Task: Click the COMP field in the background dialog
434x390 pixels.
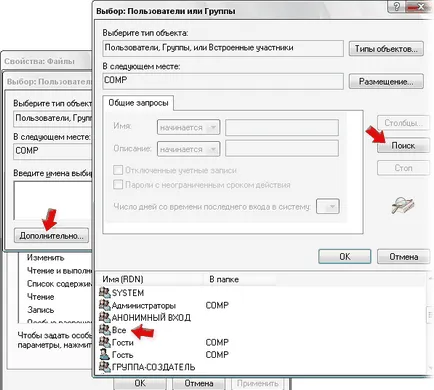Action: tap(53, 151)
